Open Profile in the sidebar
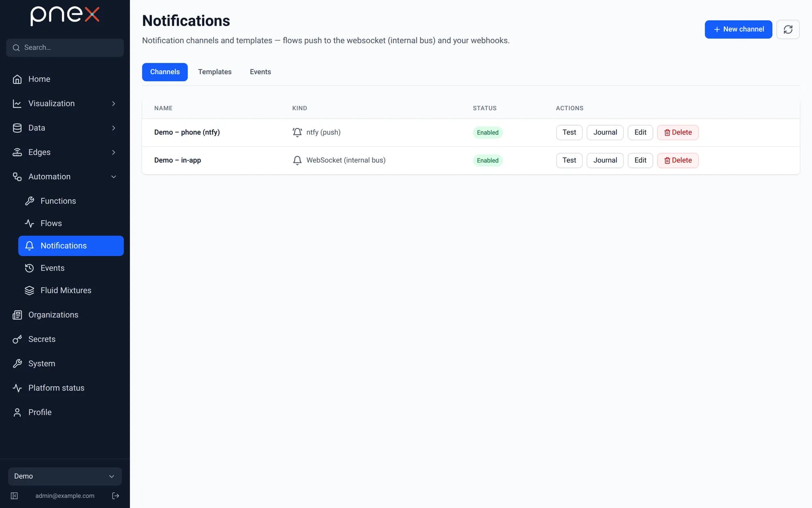Screen dimensions: 812x508 (65, 412)
